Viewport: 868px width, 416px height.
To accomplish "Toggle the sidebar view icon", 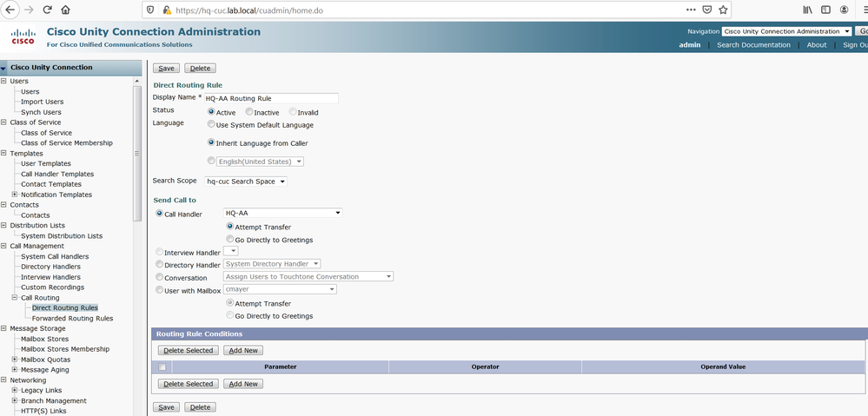I will pos(825,10).
